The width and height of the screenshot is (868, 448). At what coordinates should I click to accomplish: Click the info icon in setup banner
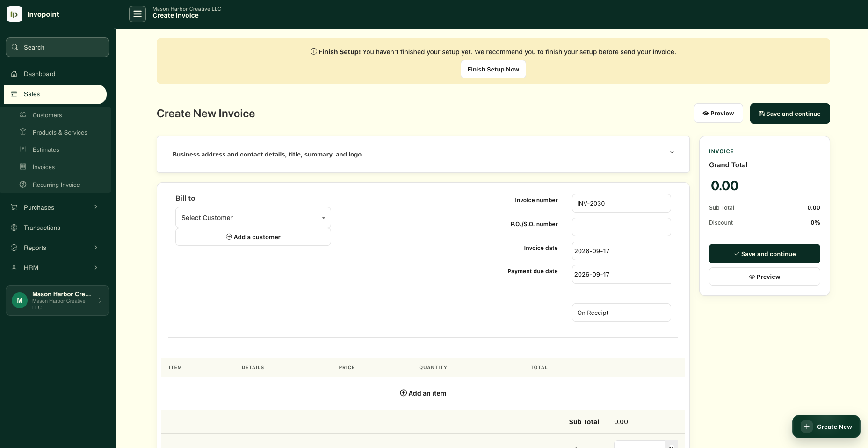pos(314,51)
